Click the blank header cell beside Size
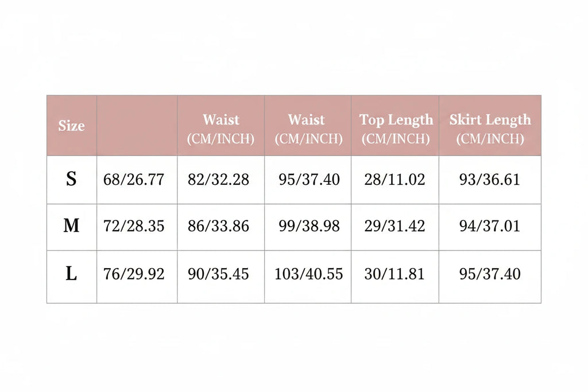The height and width of the screenshot is (392, 588). pyautogui.click(x=137, y=126)
